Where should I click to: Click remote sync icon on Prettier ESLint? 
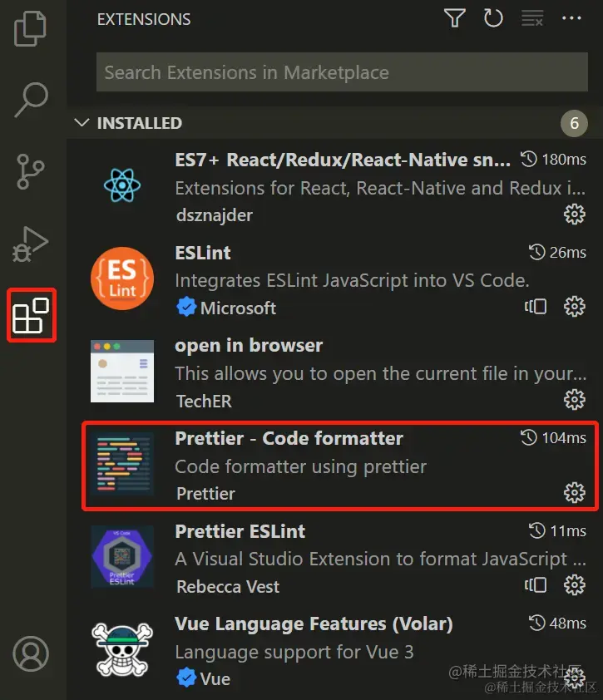pos(536,586)
